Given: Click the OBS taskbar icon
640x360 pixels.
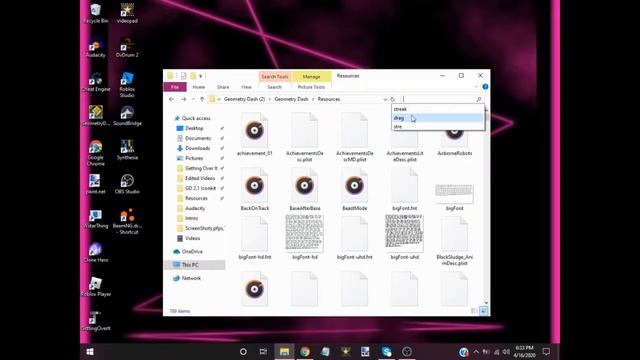Looking at the screenshot, I should coord(407,351).
